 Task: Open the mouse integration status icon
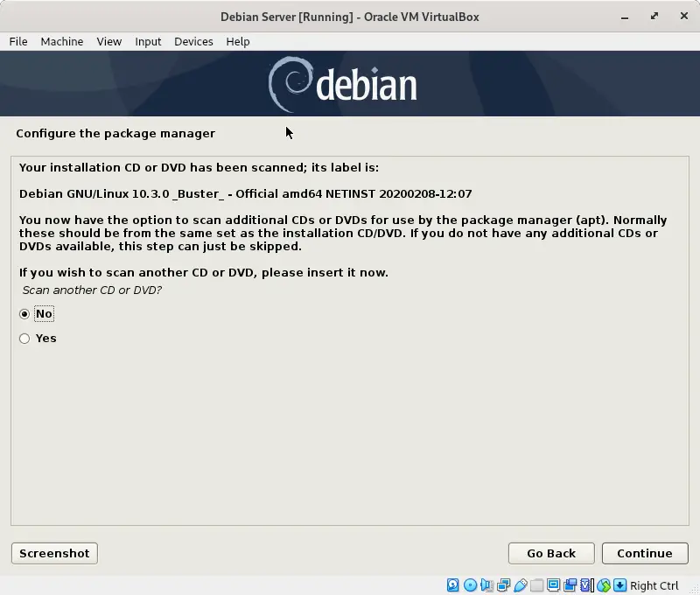pyautogui.click(x=604, y=585)
